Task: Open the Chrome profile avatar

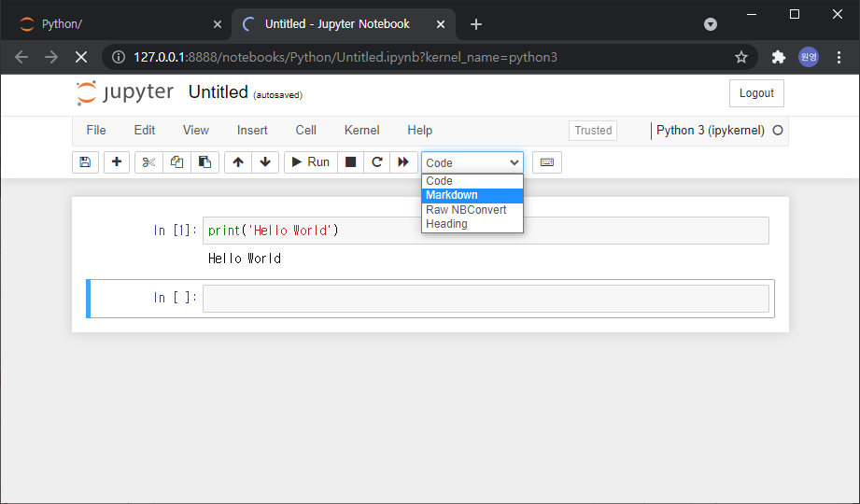Action: click(809, 57)
